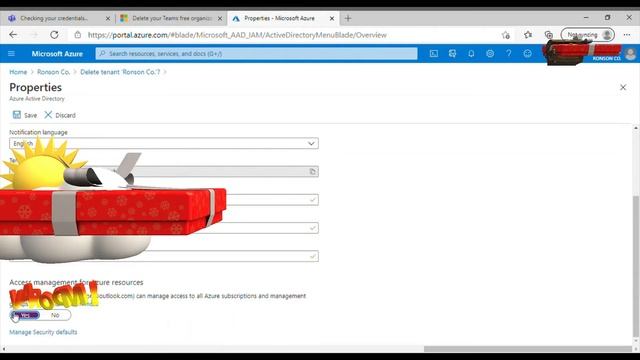This screenshot has height=360, width=640.
Task: Set access management toggle to Yes
Action: pyautogui.click(x=25, y=315)
